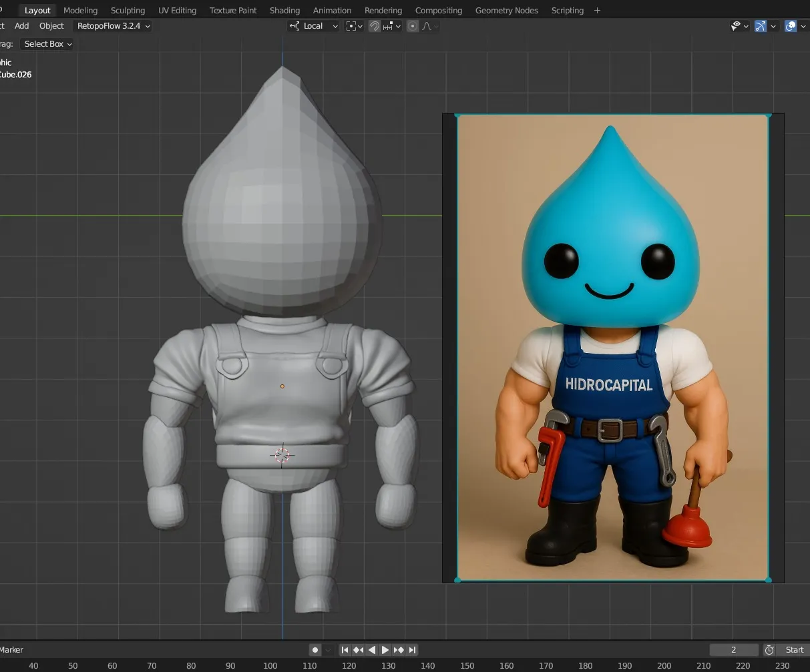Jump to the first frame
Image resolution: width=810 pixels, height=672 pixels.
345,650
